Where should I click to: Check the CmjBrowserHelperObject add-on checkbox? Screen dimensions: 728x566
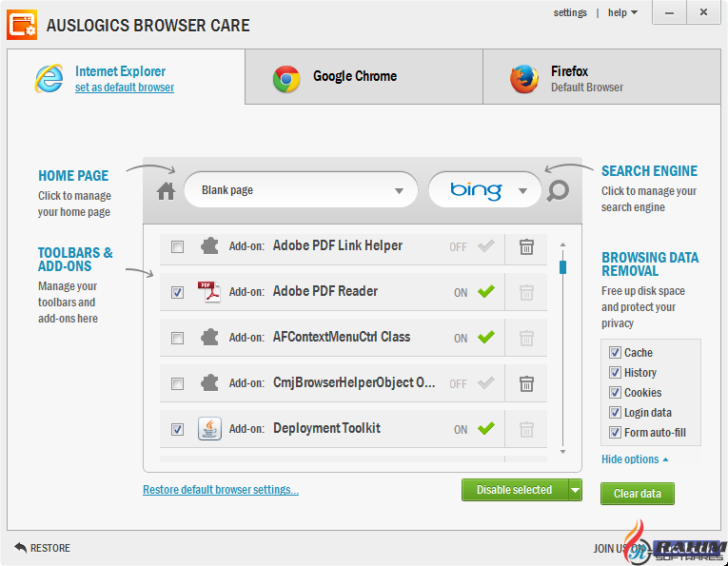pyautogui.click(x=177, y=383)
